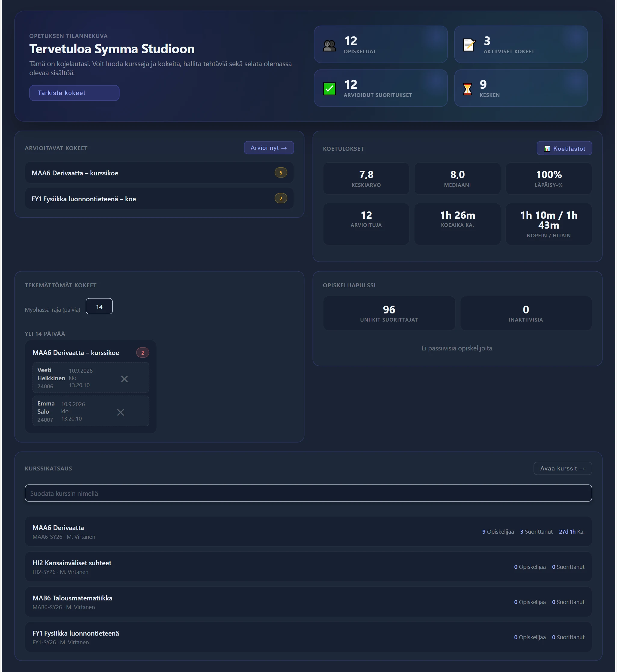Click the notepad icon beside Aktiiviset kokeet
The image size is (617, 672).
[x=469, y=45]
